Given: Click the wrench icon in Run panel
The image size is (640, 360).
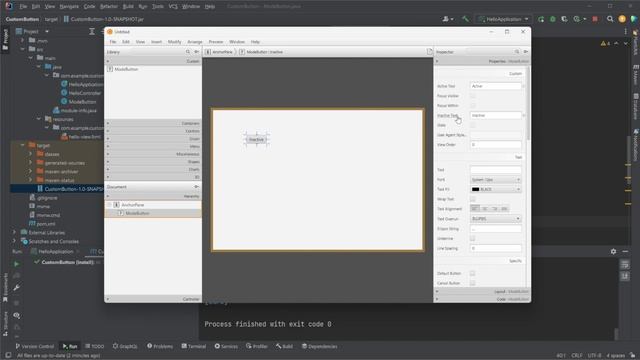Looking at the screenshot, I should tap(16, 288).
